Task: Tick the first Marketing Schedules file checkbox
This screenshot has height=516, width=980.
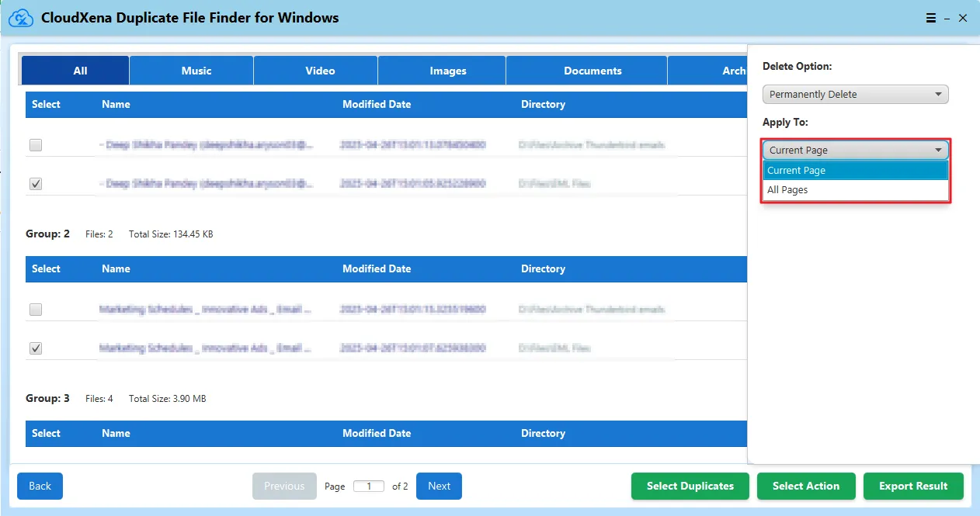Action: click(36, 310)
